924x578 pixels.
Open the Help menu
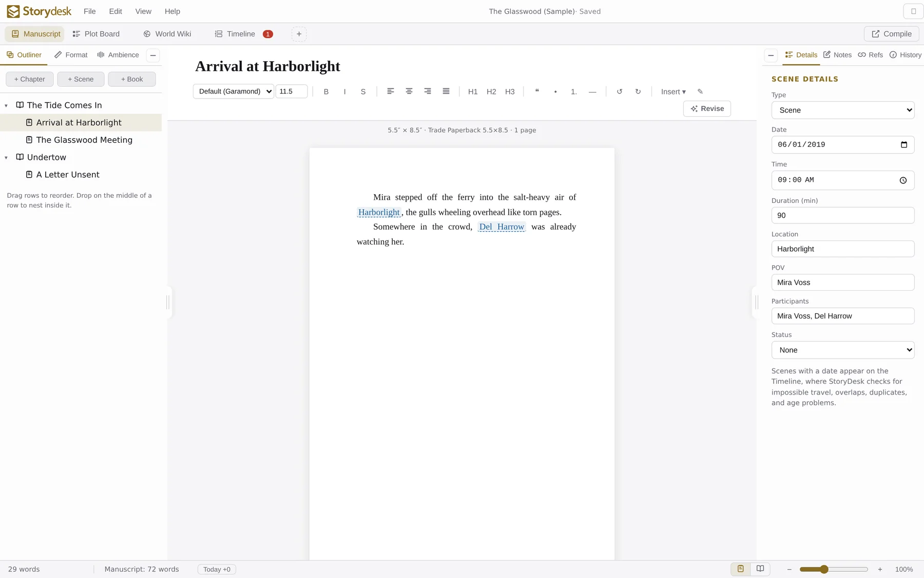click(x=172, y=11)
